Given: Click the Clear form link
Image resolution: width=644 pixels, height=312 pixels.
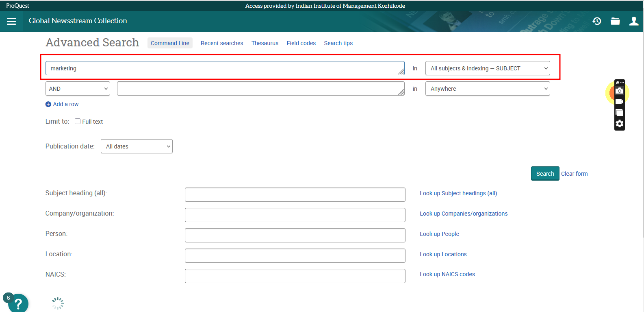Looking at the screenshot, I should click(x=574, y=174).
